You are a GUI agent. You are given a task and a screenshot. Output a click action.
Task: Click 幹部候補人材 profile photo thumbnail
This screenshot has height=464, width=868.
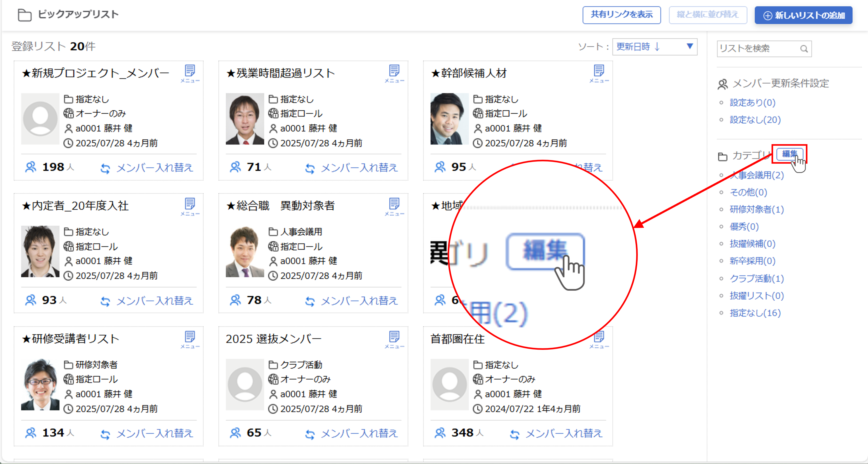pyautogui.click(x=449, y=119)
